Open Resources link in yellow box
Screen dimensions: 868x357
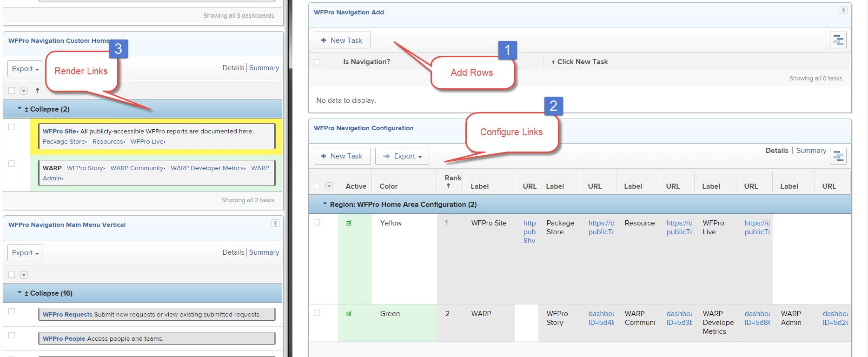tap(109, 142)
